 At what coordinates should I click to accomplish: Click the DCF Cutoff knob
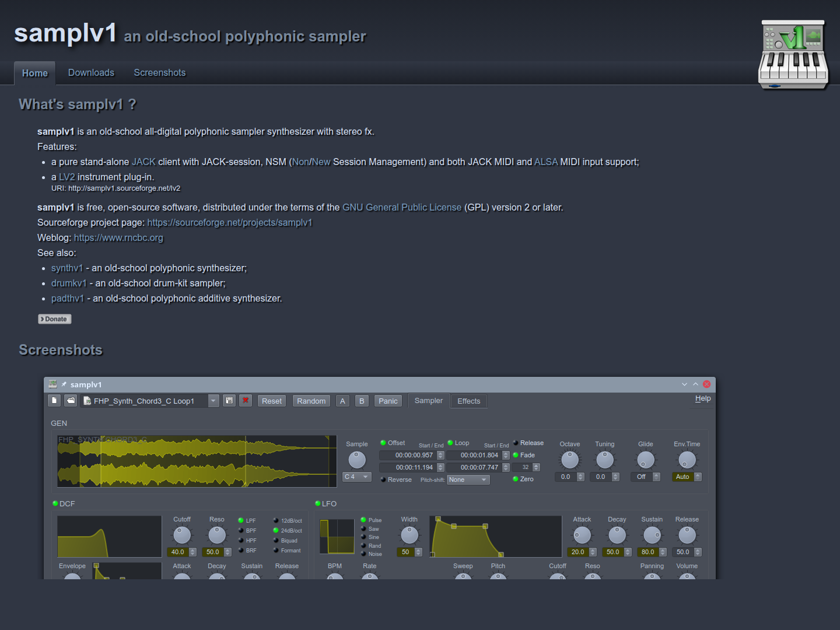click(x=182, y=535)
